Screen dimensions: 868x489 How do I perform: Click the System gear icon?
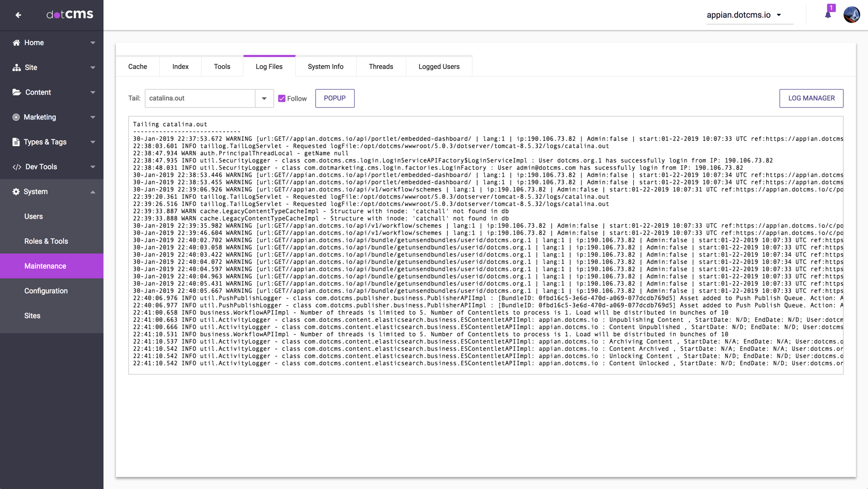click(x=17, y=191)
